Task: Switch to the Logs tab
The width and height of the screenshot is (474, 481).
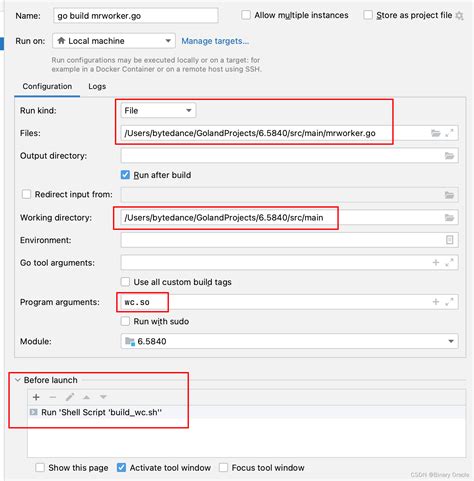Action: (97, 86)
